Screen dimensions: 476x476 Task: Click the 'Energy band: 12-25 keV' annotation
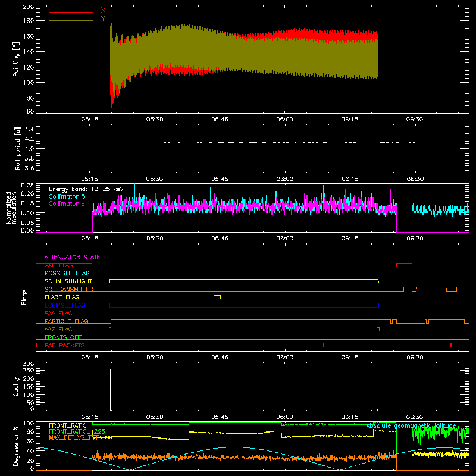coord(86,189)
